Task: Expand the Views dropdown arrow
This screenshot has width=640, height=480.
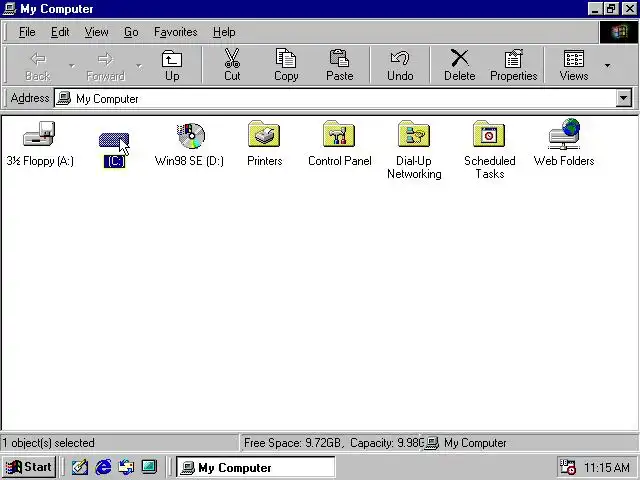Action: 607,65
